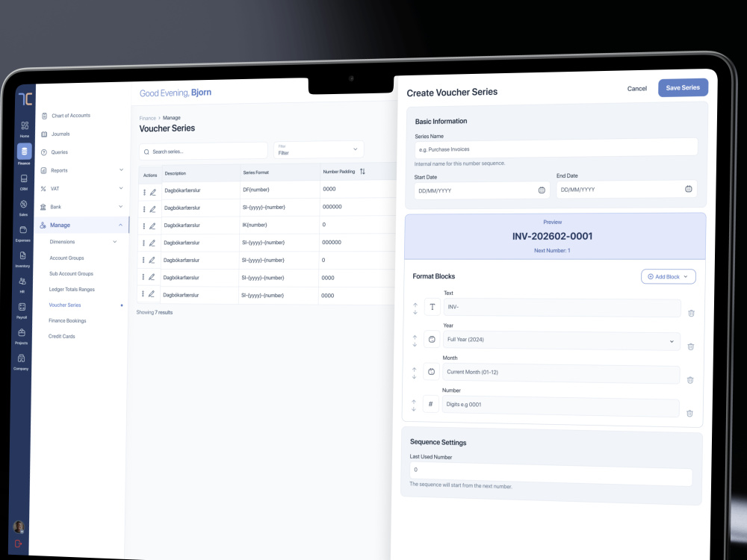The height and width of the screenshot is (560, 747).
Task: Select Voucher Series menu item
Action: coord(65,305)
